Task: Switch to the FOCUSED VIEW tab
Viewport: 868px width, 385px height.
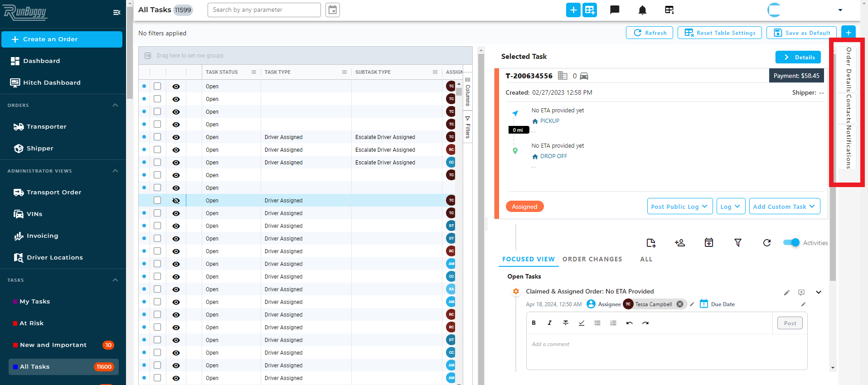Action: point(529,259)
